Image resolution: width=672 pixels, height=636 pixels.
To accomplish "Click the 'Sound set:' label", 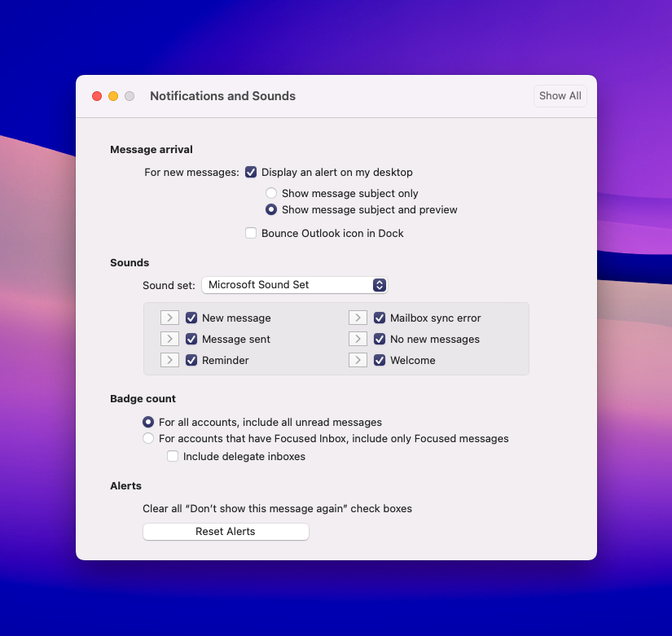I will [169, 285].
